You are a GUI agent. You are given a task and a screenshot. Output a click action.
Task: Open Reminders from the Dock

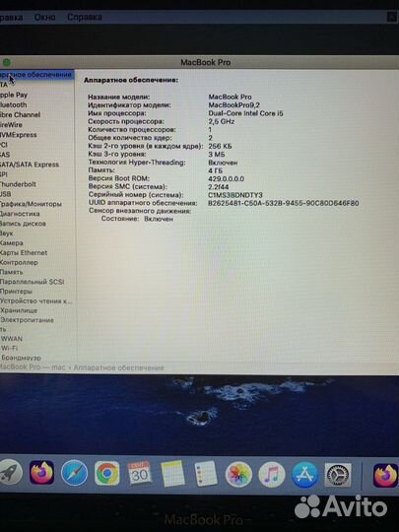point(205,474)
